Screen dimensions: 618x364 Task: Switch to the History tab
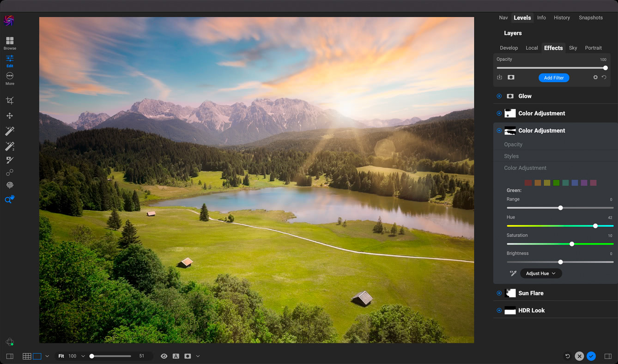point(562,18)
